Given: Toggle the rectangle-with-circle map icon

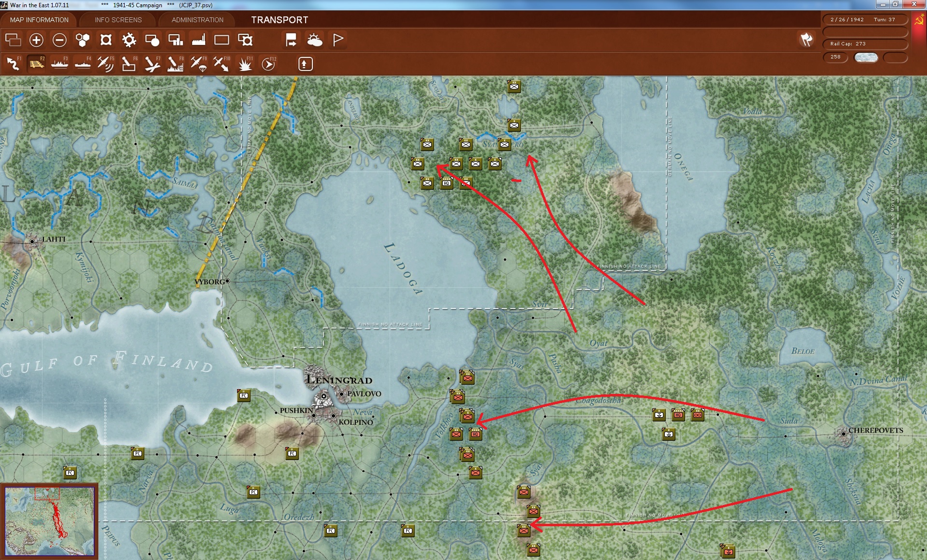Looking at the screenshot, I should tap(152, 40).
